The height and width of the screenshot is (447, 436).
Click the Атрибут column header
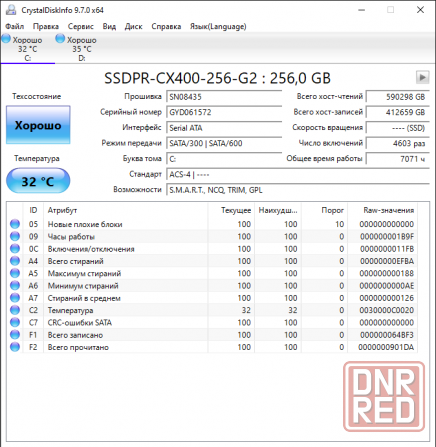[x=126, y=210]
